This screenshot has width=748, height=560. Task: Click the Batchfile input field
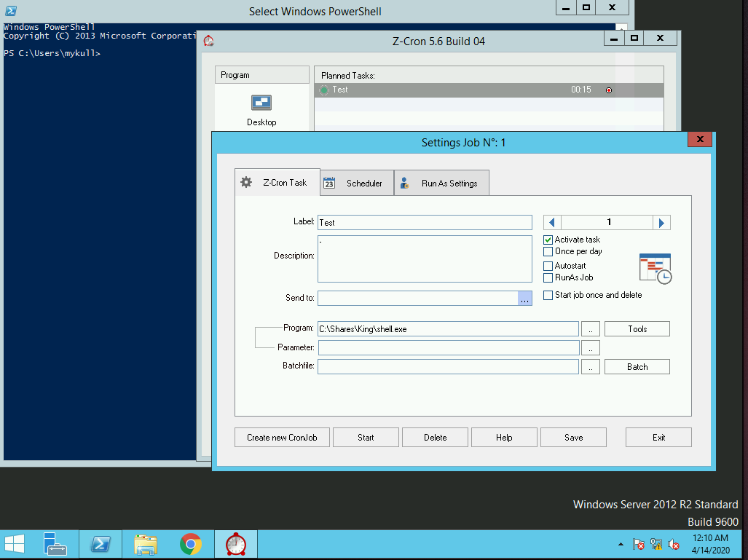pos(448,367)
